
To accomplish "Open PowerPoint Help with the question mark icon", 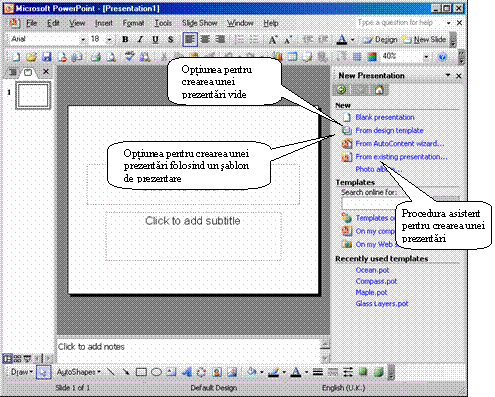I will pos(442,57).
